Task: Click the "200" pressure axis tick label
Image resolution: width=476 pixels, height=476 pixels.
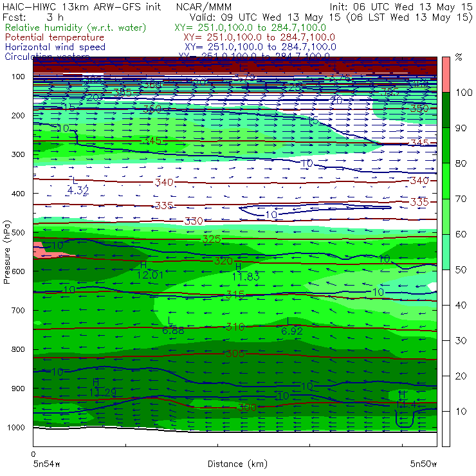Action: (18, 115)
